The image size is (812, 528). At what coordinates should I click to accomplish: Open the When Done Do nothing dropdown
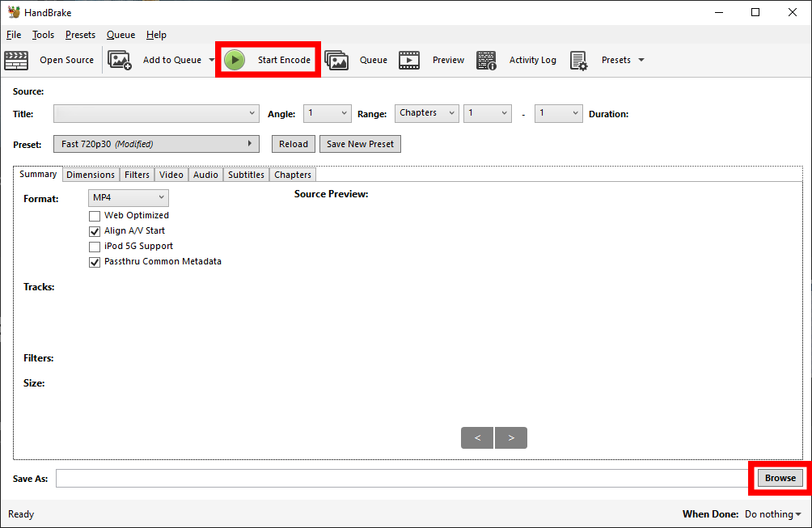pos(772,514)
